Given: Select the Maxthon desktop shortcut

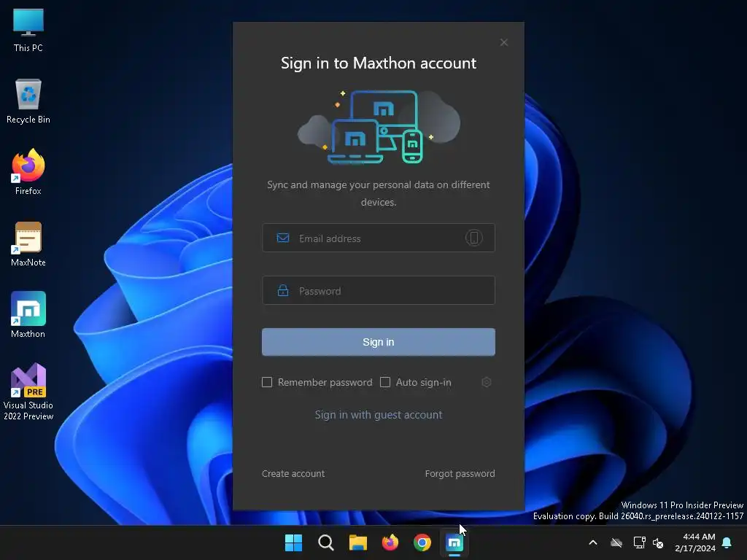Looking at the screenshot, I should point(28,315).
